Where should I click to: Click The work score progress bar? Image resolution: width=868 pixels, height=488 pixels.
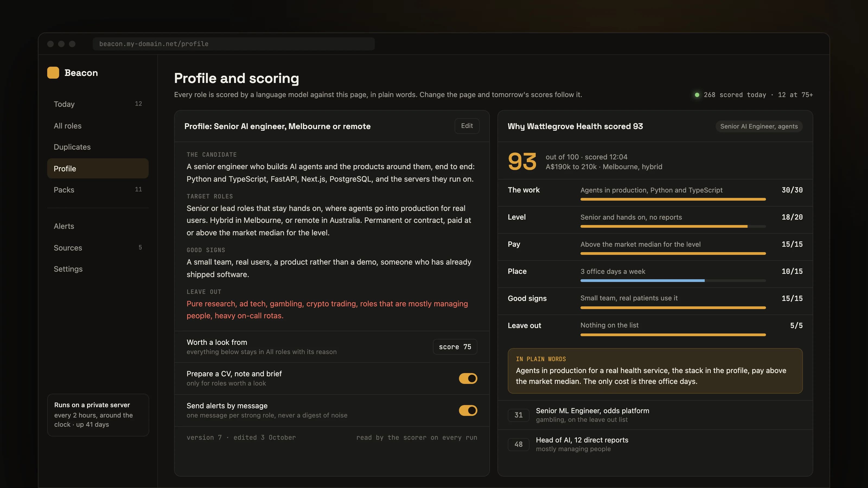point(673,199)
